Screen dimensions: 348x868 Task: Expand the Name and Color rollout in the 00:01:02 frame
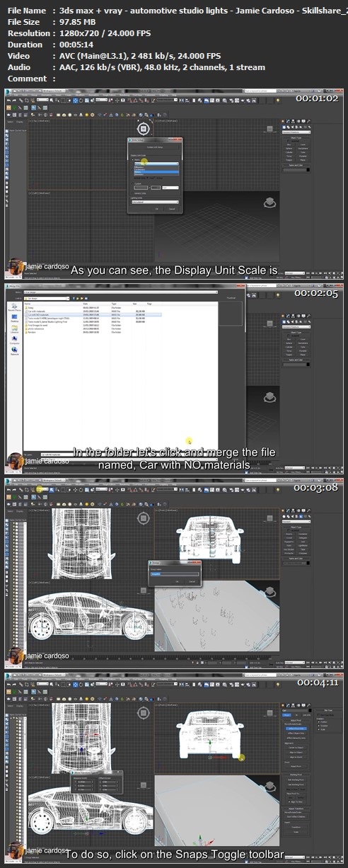point(296,165)
